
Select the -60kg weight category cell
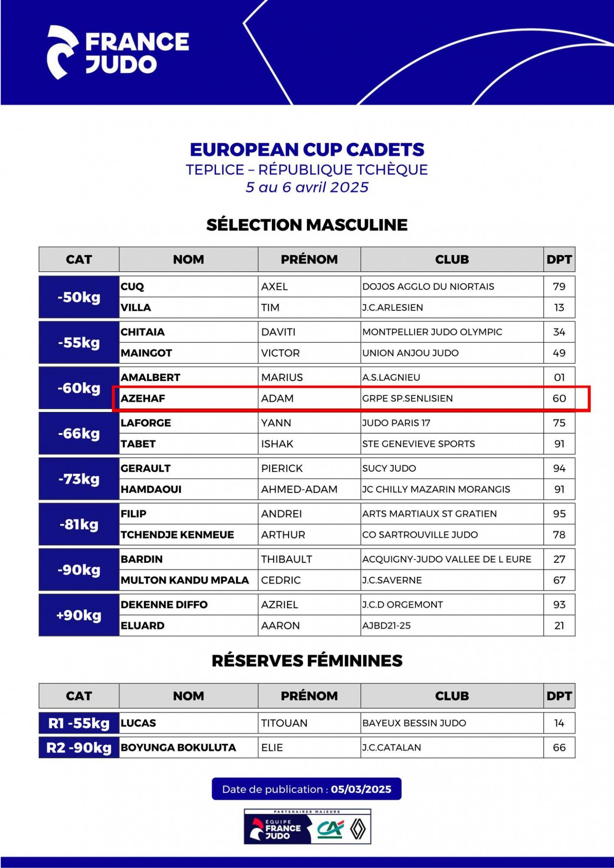79,388
